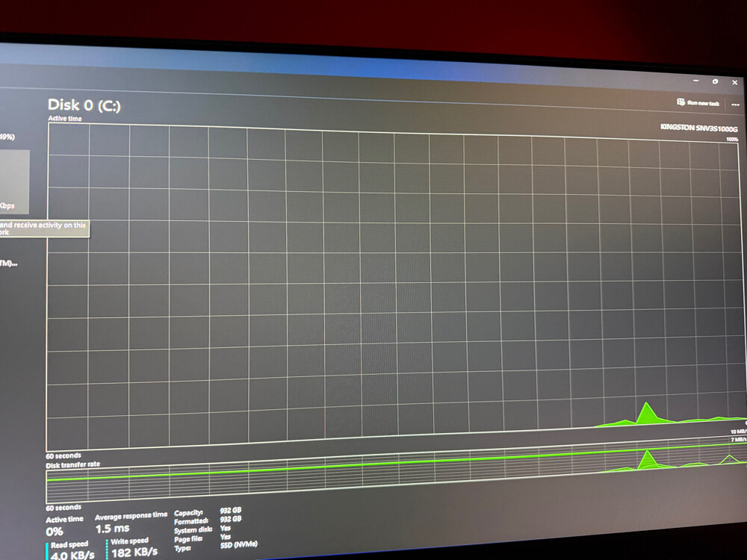Screen dimensions: 747x560
Task: Click the Capacity 932 GB value
Action: pyautogui.click(x=231, y=511)
